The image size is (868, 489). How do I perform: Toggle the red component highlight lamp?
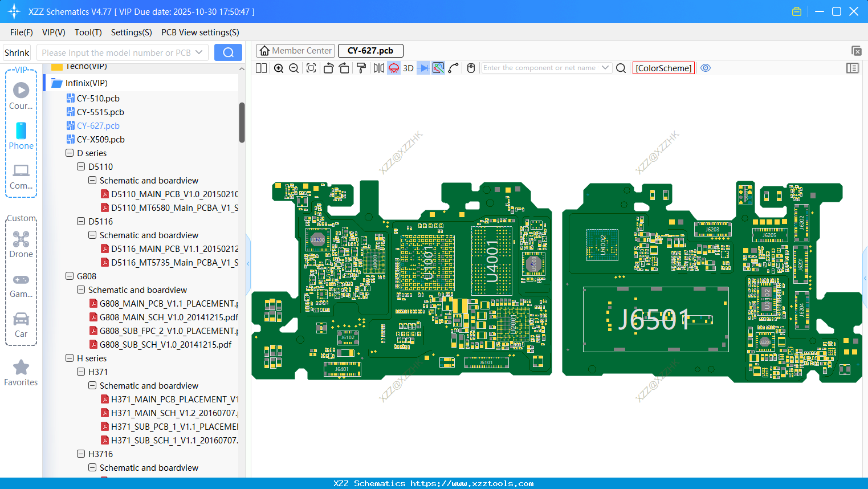[393, 68]
